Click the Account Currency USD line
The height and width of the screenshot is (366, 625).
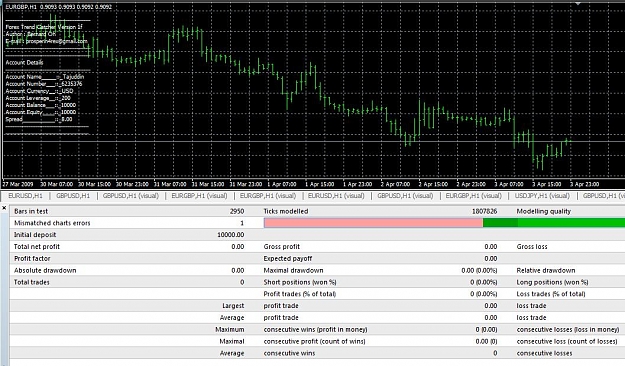pyautogui.click(x=39, y=91)
